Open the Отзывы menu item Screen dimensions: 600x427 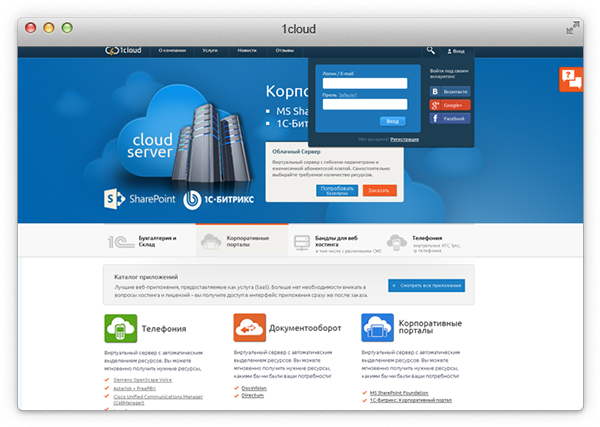point(285,51)
